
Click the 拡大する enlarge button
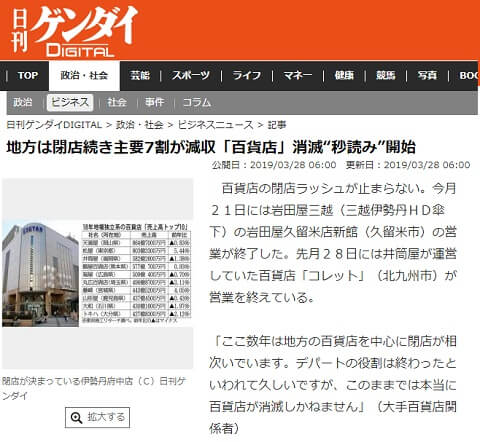click(x=97, y=417)
